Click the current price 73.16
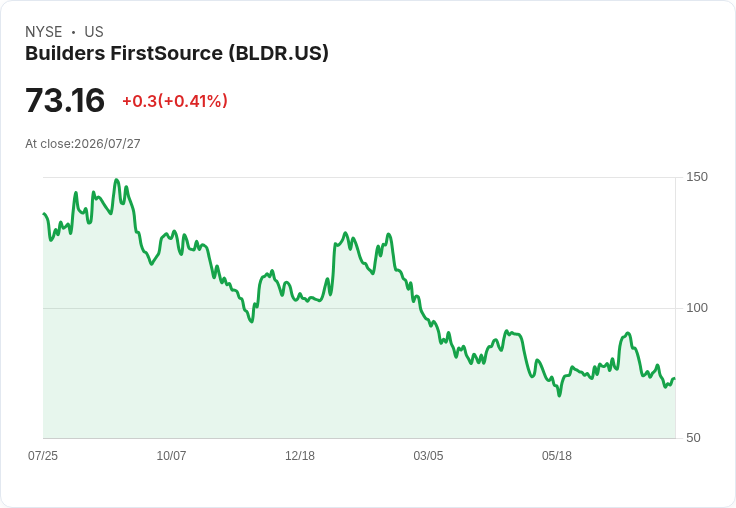The image size is (736, 508). click(x=65, y=100)
